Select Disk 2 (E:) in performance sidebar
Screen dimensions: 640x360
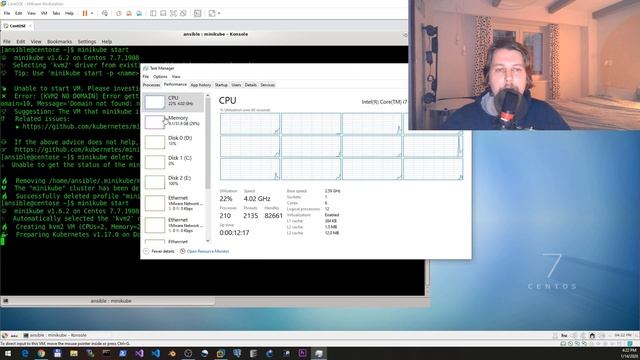pos(173,182)
